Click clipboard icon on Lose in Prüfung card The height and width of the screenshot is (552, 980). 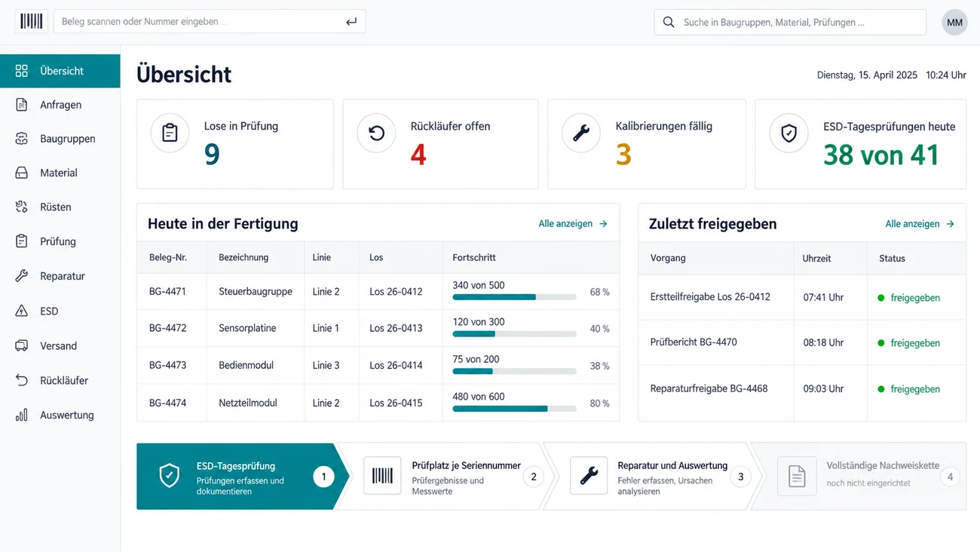pyautogui.click(x=170, y=133)
